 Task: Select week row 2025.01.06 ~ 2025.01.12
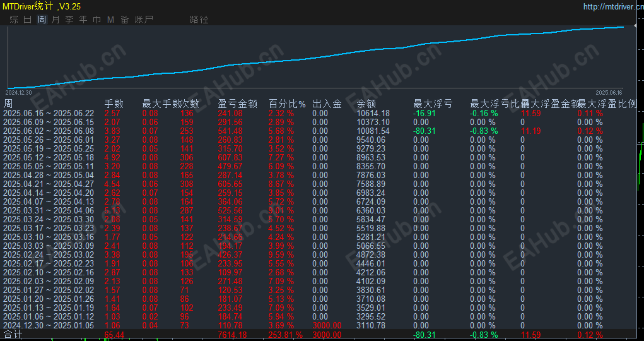(x=49, y=317)
